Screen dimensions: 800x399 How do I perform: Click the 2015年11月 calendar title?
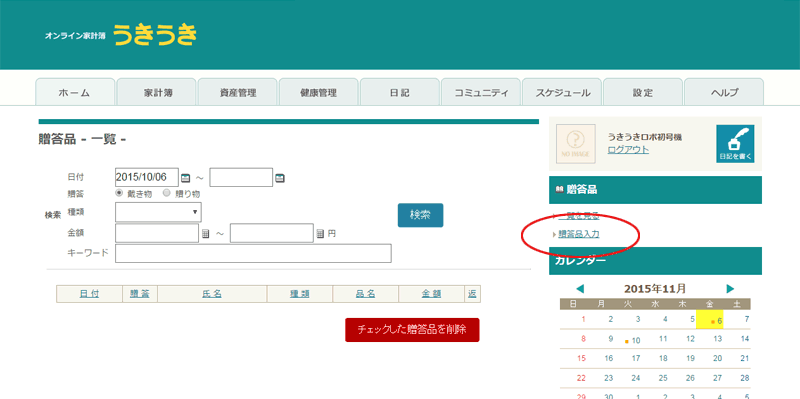coord(655,289)
